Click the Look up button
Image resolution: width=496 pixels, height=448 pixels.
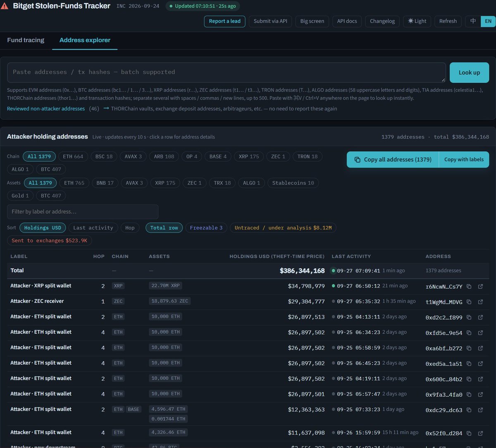coord(469,72)
